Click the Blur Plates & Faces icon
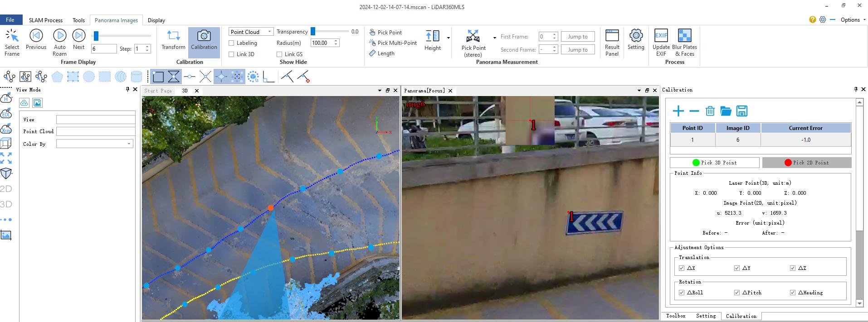 point(684,42)
